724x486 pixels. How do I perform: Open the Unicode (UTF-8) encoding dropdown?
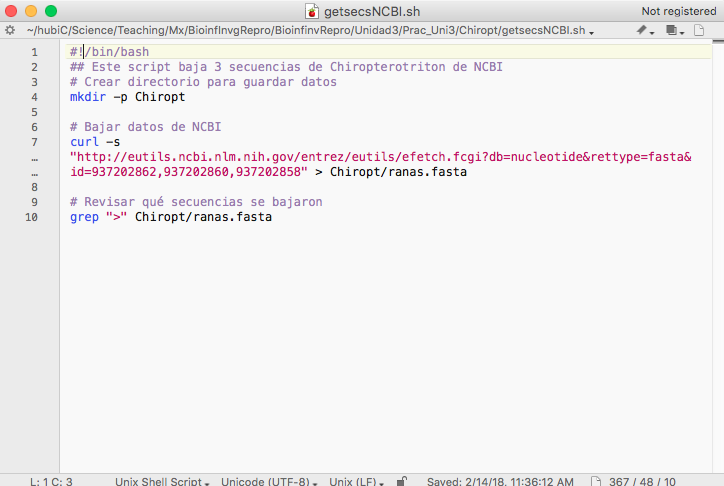(269, 481)
